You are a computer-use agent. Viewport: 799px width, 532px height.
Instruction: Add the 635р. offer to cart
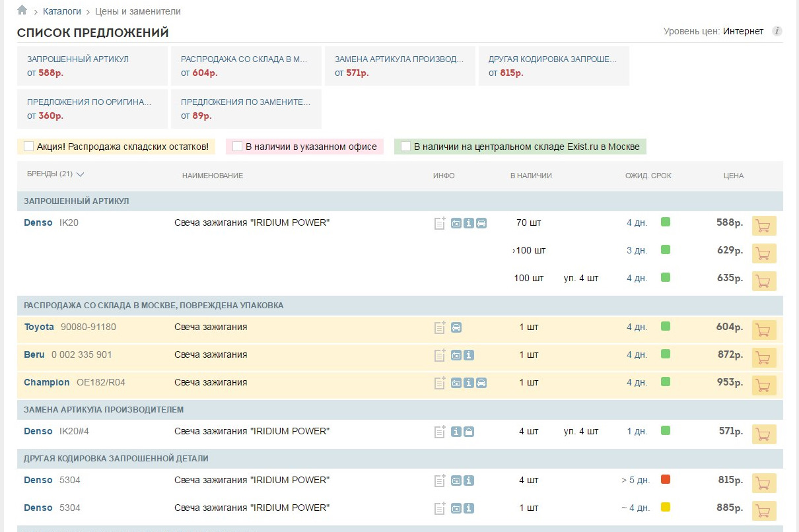pos(764,281)
